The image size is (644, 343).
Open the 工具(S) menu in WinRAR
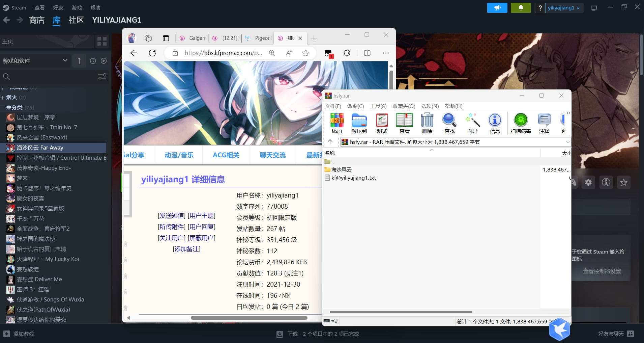(x=378, y=106)
